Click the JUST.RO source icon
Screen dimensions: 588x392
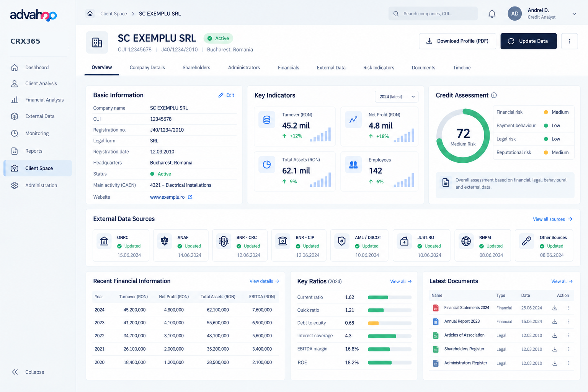point(404,241)
